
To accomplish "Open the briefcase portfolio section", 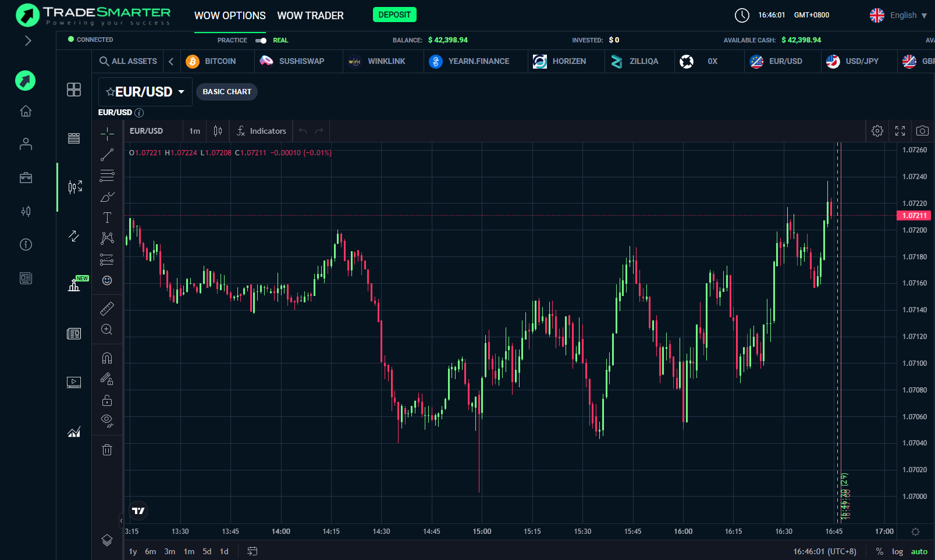I will pos(26,177).
